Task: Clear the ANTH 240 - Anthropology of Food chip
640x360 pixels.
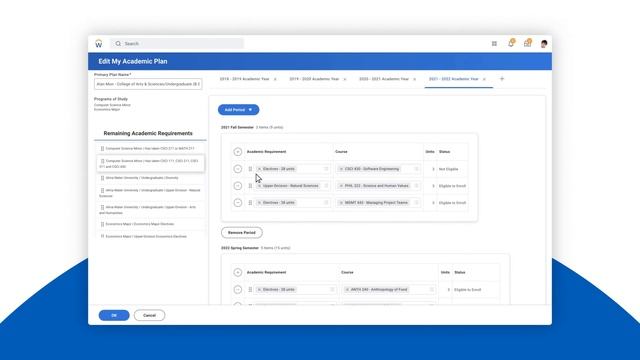Action: [x=348, y=289]
